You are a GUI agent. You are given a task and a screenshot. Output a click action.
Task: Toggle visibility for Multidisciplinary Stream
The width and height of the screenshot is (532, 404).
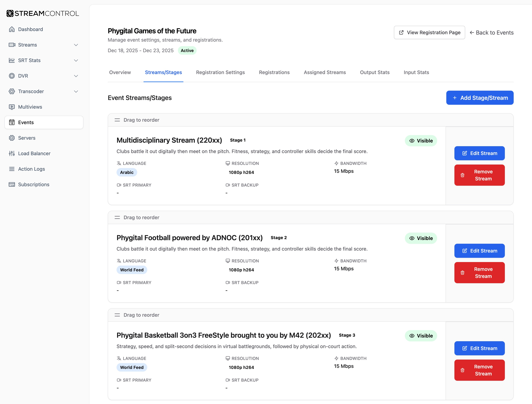pyautogui.click(x=421, y=141)
